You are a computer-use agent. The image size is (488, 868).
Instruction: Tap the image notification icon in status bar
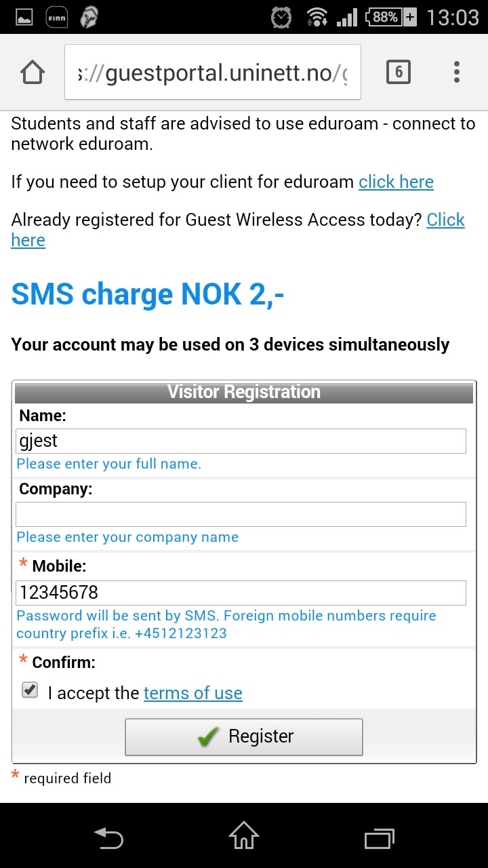[24, 17]
